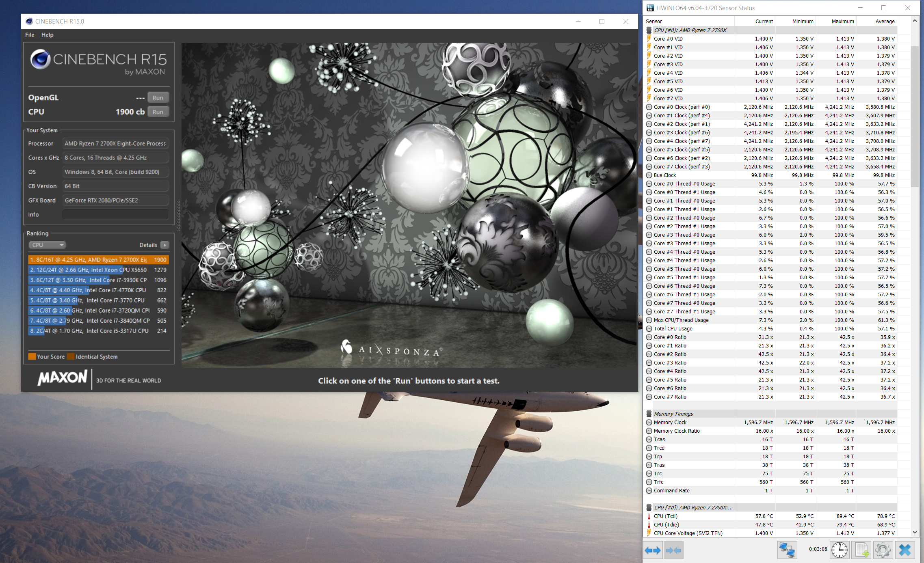The width and height of the screenshot is (924, 563).
Task: Select the Core i7-3840QM ranking row
Action: [x=98, y=321]
